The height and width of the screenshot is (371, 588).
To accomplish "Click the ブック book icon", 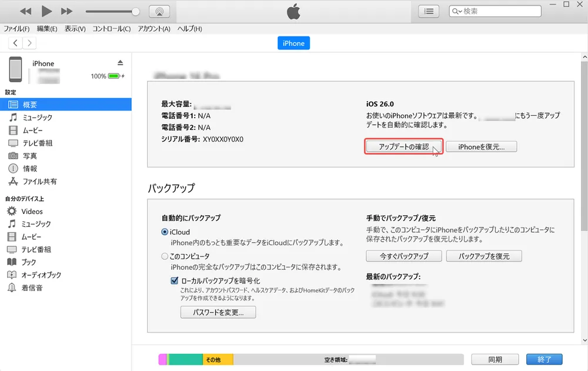I will pos(12,262).
